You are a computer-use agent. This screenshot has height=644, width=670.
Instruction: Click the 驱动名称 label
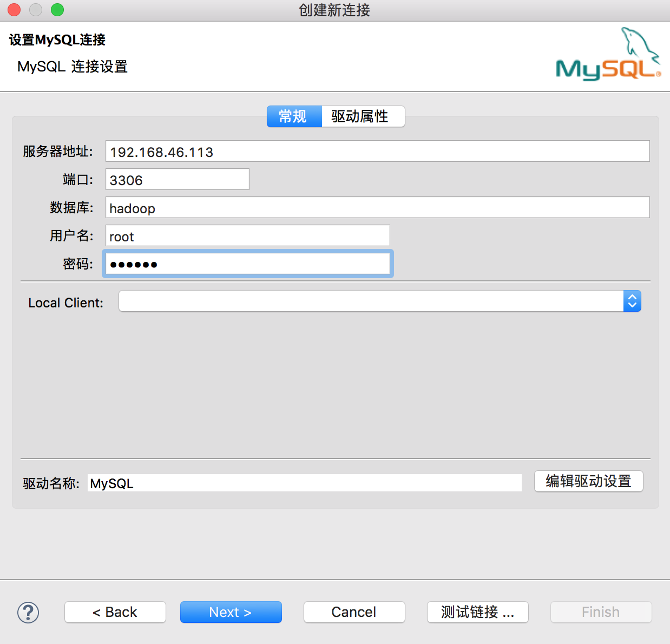(x=51, y=483)
